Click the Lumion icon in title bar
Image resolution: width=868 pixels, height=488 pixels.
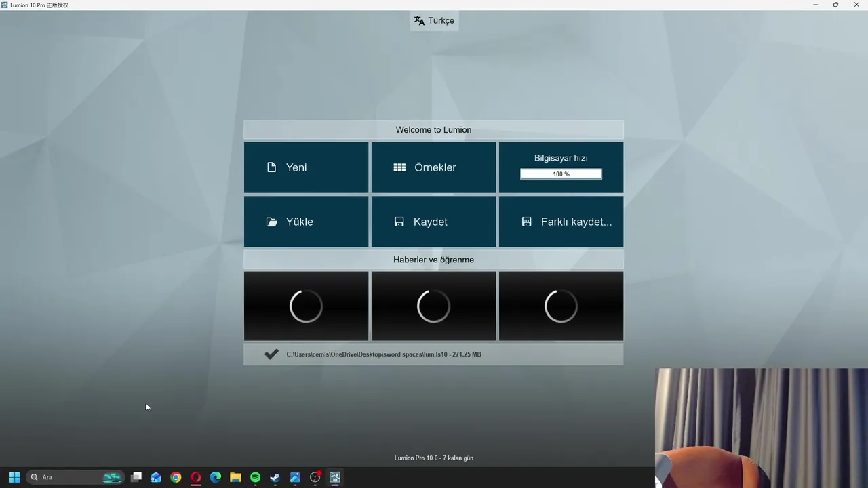point(5,5)
